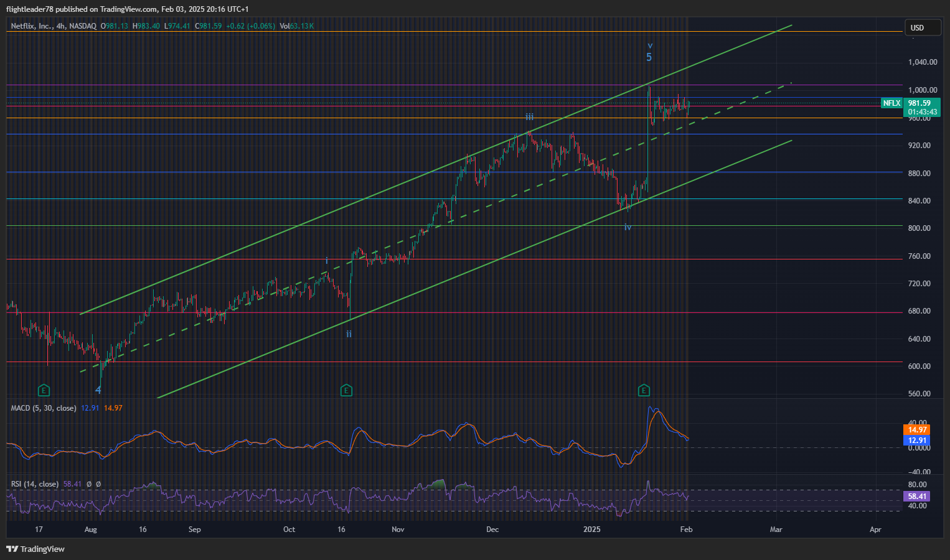The width and height of the screenshot is (950, 560).
Task: Click the January 2025 earnings E marker
Action: tap(644, 391)
